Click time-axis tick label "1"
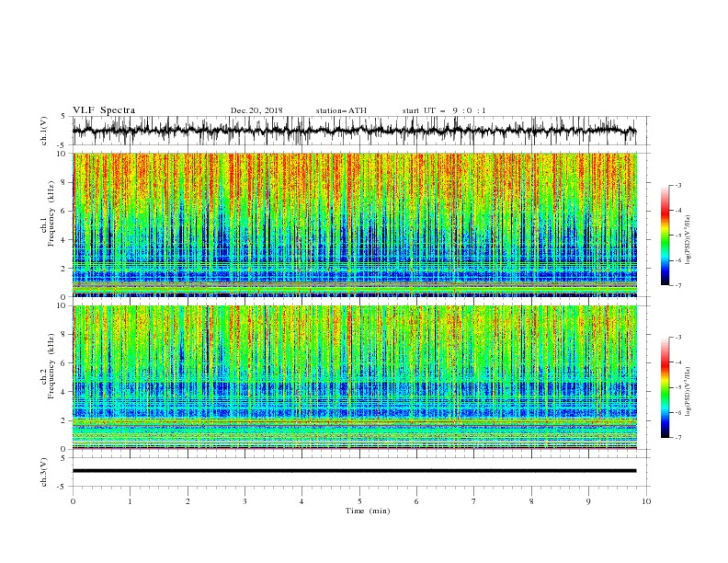728x563 pixels. [130, 501]
